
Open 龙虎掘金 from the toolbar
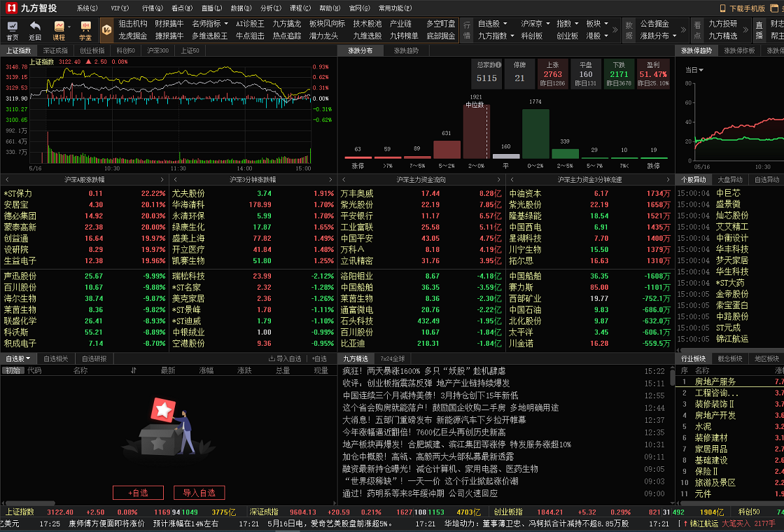click(133, 36)
